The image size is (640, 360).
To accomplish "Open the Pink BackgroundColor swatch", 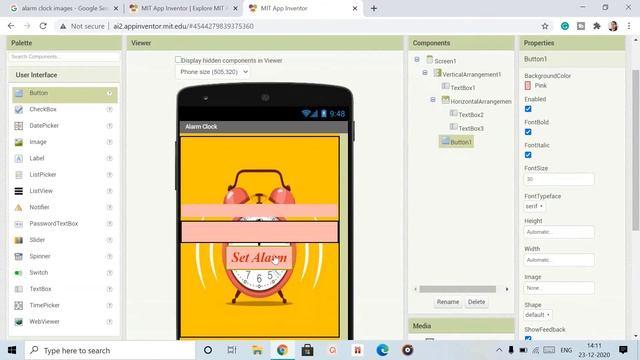I will point(528,85).
